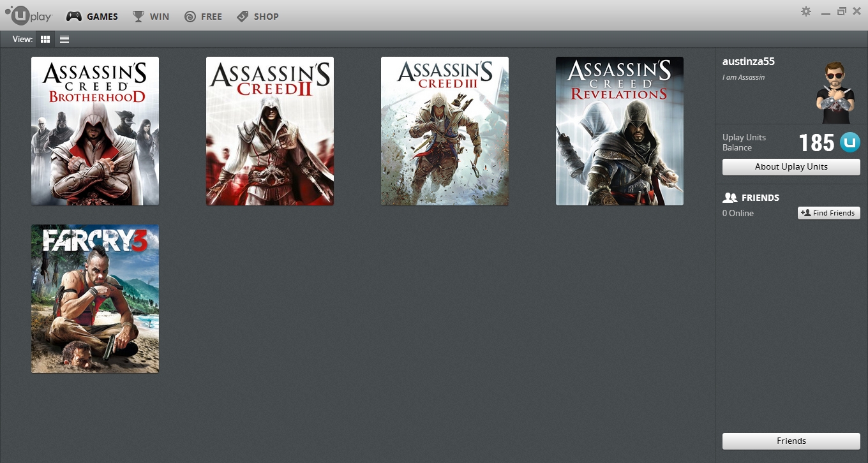This screenshot has width=868, height=463.
Task: Open About Uplay Units
Action: pos(791,167)
